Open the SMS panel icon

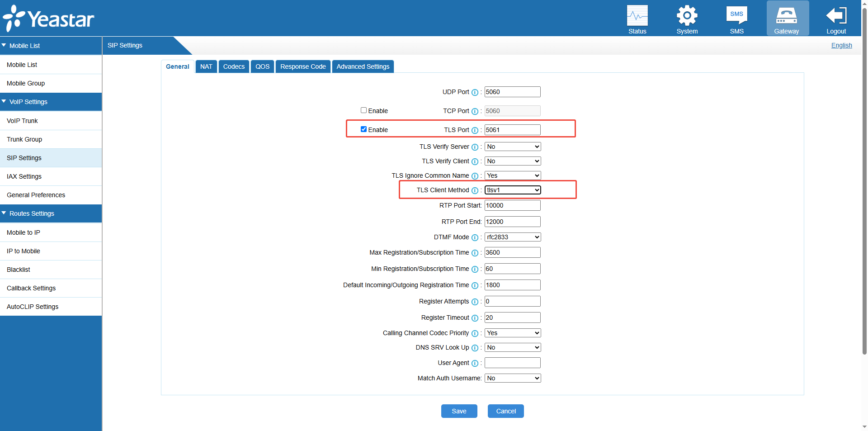pyautogui.click(x=736, y=16)
